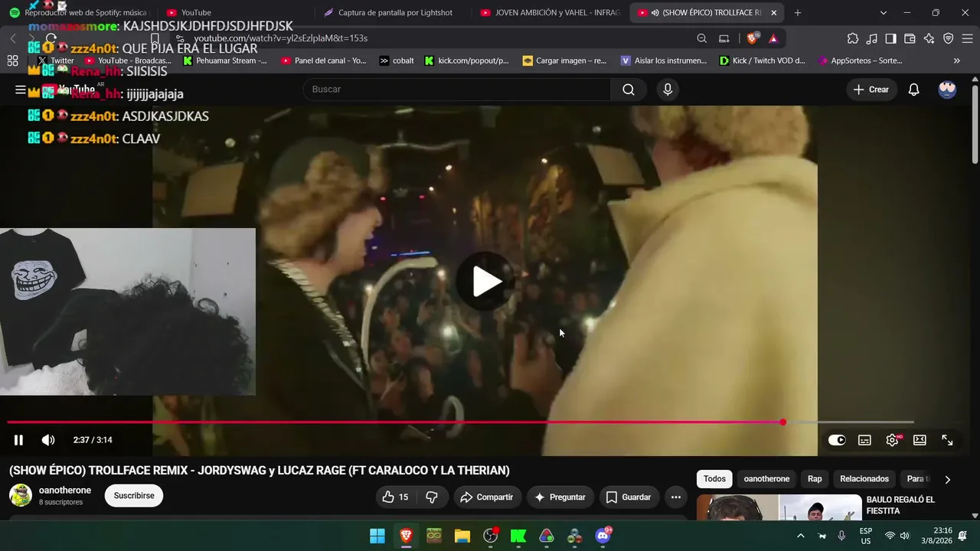Viewport: 980px width, 551px height.
Task: Click the large play overlay in video center
Action: [485, 282]
